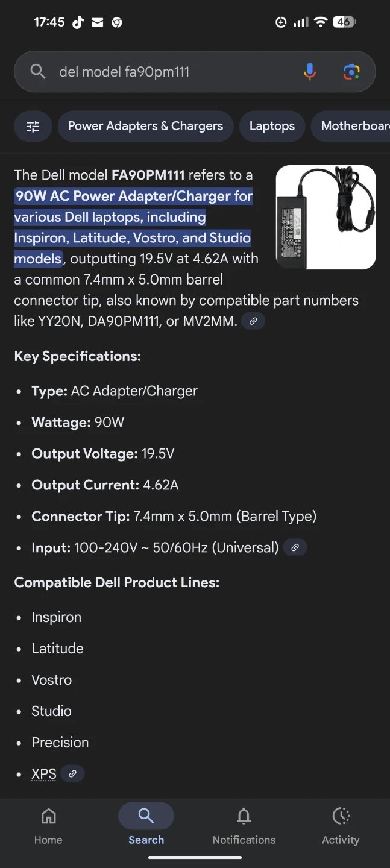Open the Dell power adapter thumbnail image

(326, 217)
